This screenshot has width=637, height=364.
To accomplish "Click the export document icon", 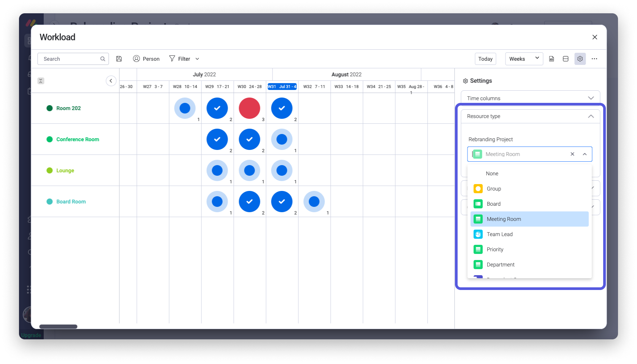I will 551,59.
